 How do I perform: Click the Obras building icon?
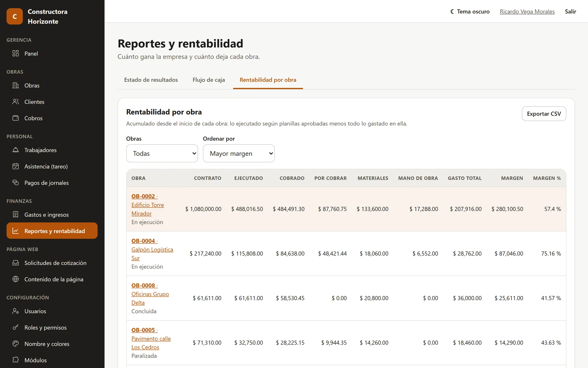pyautogui.click(x=16, y=85)
